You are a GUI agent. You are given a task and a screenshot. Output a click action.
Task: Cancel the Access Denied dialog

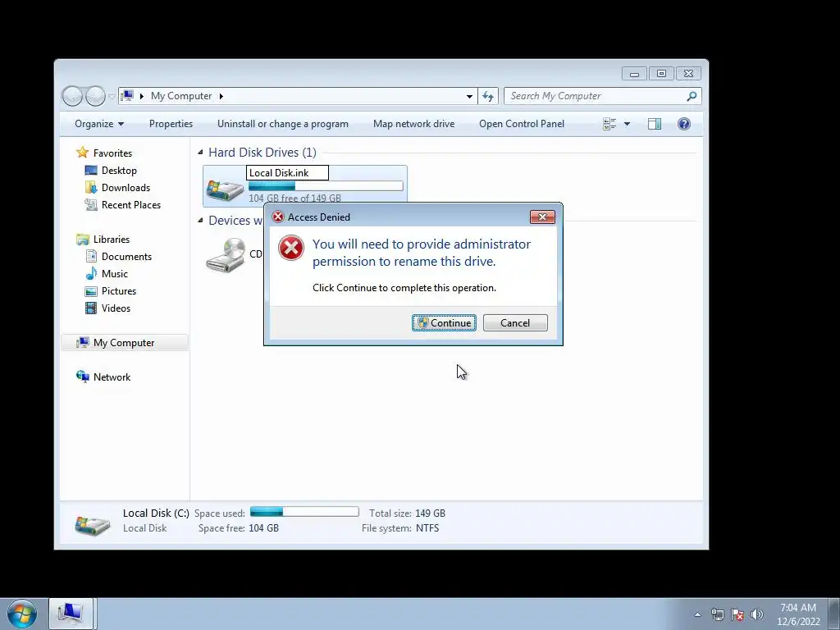point(515,322)
